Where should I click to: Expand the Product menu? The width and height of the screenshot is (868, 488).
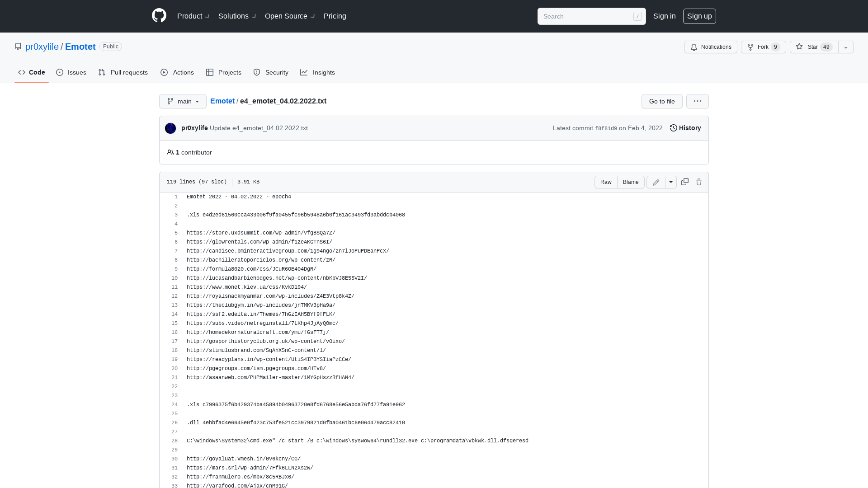click(x=193, y=16)
